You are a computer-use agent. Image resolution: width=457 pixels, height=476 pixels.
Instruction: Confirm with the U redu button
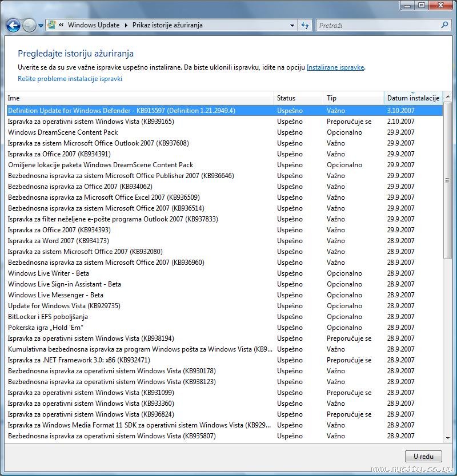(423, 456)
